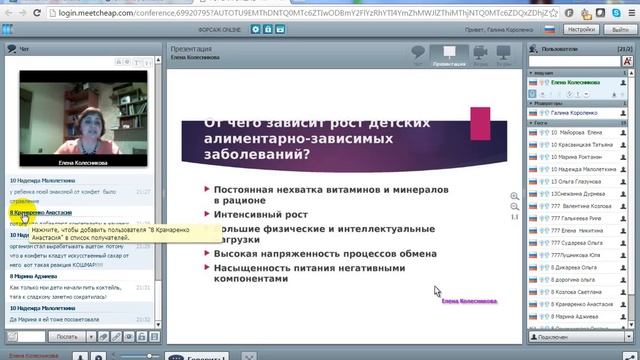Image resolution: width=640 pixels, height=360 pixels.
Task: Collapse the presenters group in users list
Action: (x=531, y=73)
